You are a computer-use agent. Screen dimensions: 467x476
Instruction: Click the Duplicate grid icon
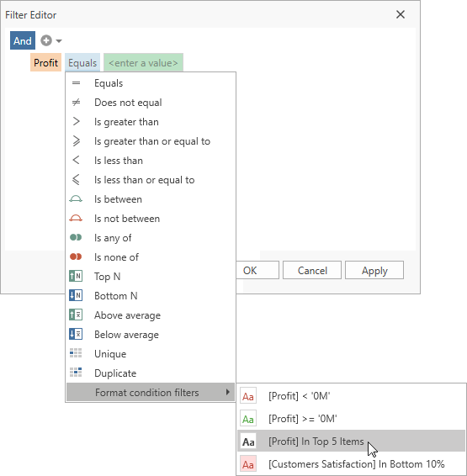(76, 373)
